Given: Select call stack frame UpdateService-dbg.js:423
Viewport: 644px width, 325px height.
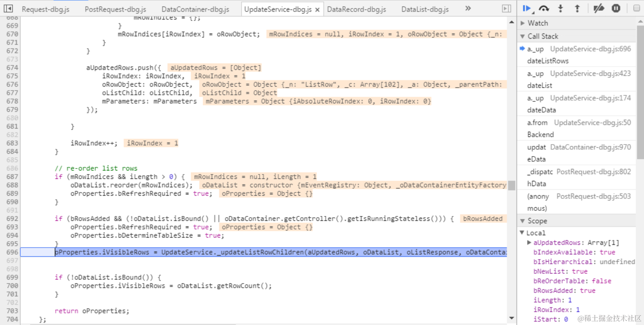Looking at the screenshot, I should click(576, 79).
